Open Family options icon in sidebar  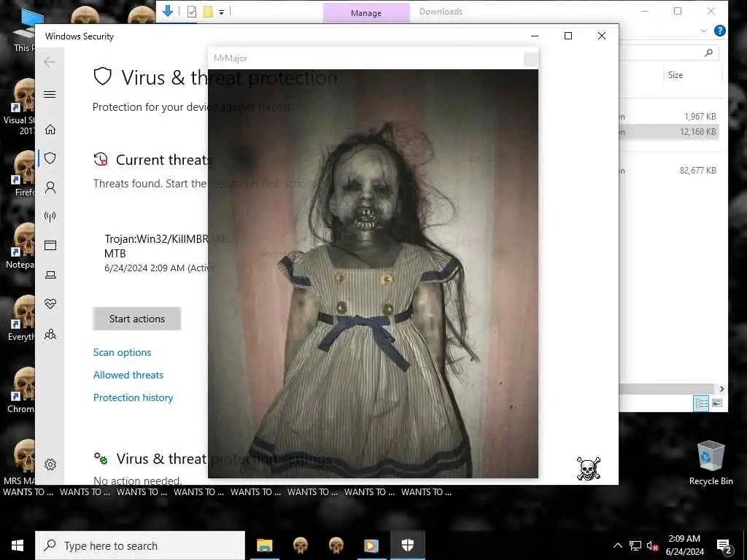click(50, 334)
